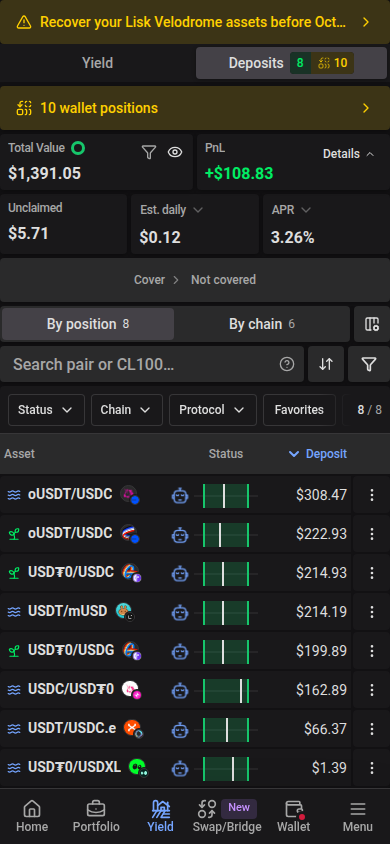
Task: Click the robot icon in the USDT/USDC.e row
Action: pyautogui.click(x=180, y=729)
